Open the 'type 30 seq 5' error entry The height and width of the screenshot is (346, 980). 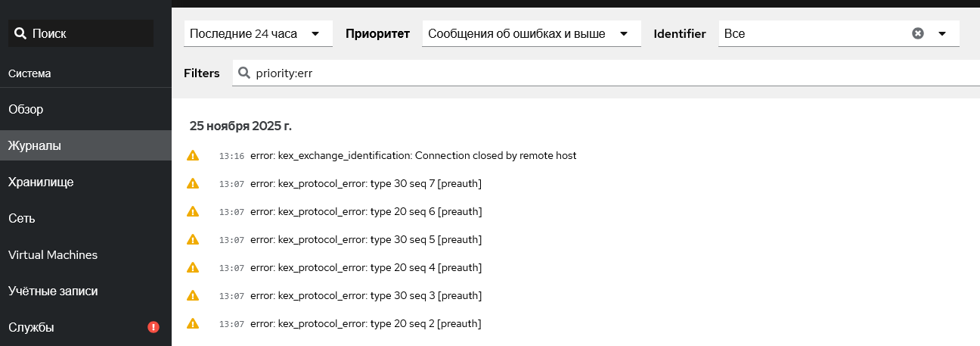tap(366, 239)
